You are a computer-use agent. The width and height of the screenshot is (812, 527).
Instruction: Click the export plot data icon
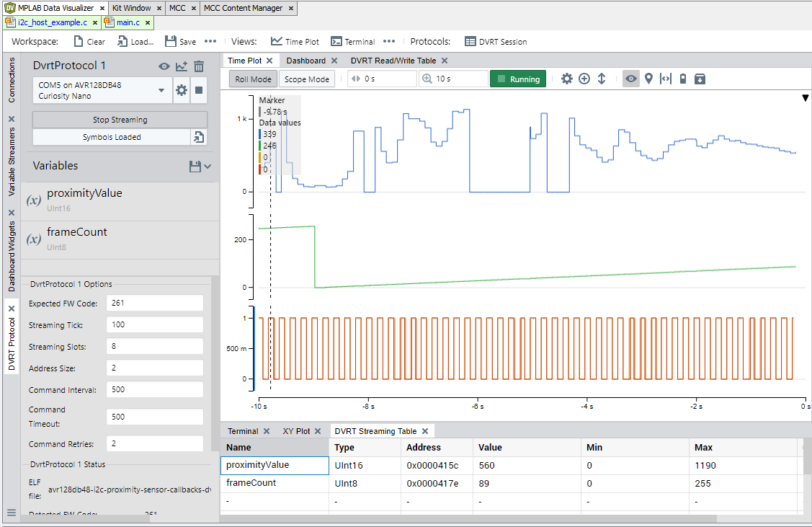[x=700, y=79]
